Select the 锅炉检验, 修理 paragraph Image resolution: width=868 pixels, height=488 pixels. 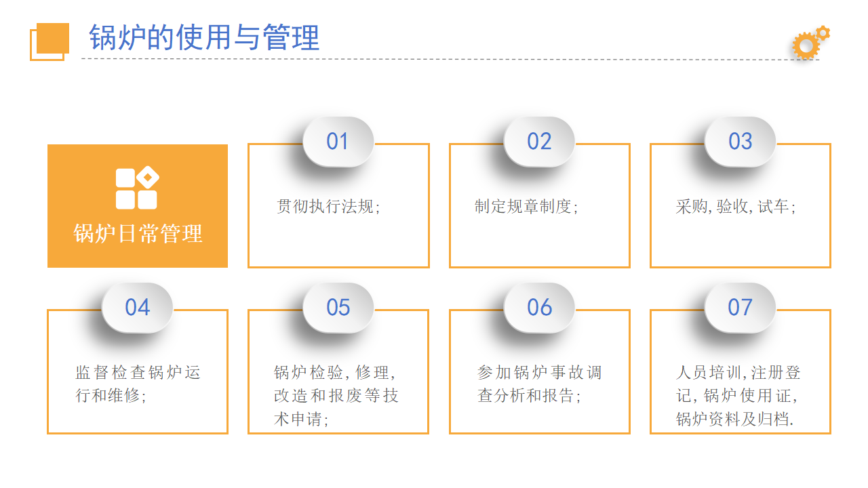point(336,396)
